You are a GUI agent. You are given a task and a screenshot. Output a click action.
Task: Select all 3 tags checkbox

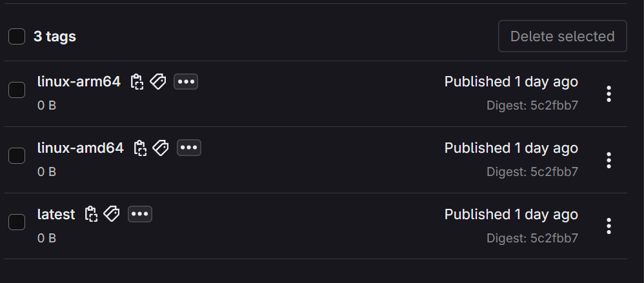click(17, 37)
